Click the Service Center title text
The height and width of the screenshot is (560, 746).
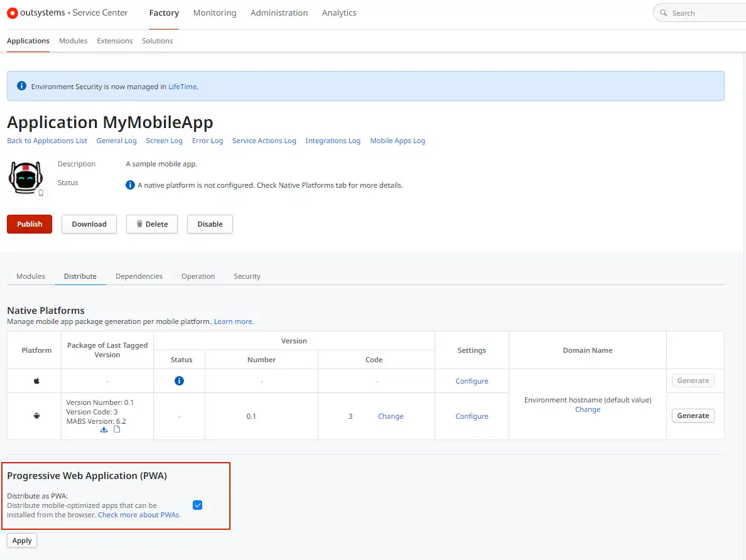coord(100,13)
